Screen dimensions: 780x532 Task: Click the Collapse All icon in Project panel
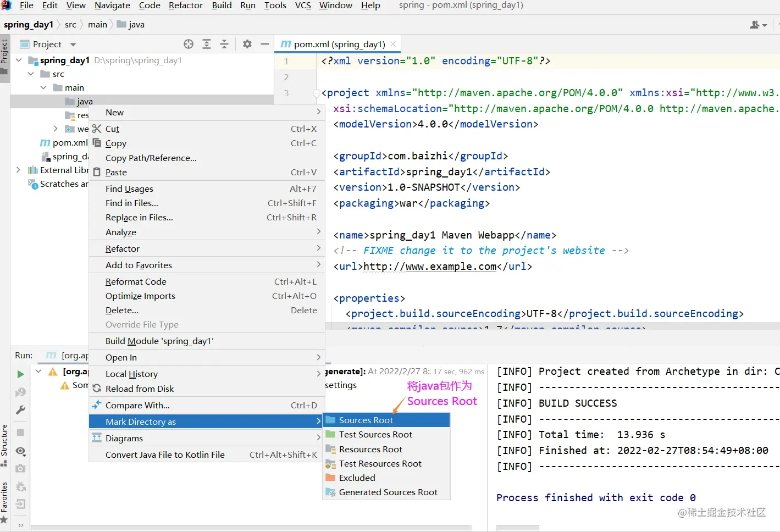pos(224,44)
